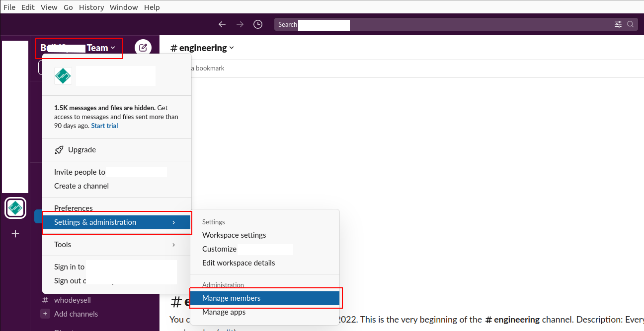Image resolution: width=644 pixels, height=331 pixels.
Task: Compose a new message
Action: [x=143, y=48]
